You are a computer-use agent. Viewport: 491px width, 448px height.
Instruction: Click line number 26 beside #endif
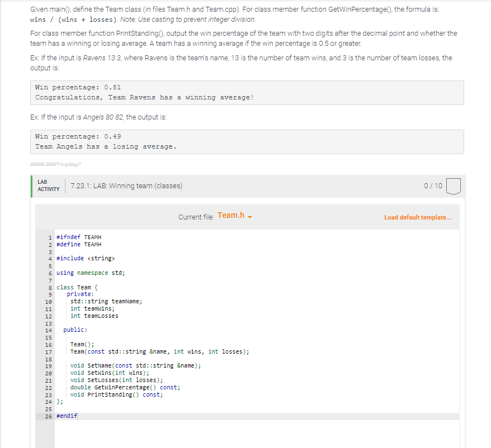pyautogui.click(x=49, y=416)
